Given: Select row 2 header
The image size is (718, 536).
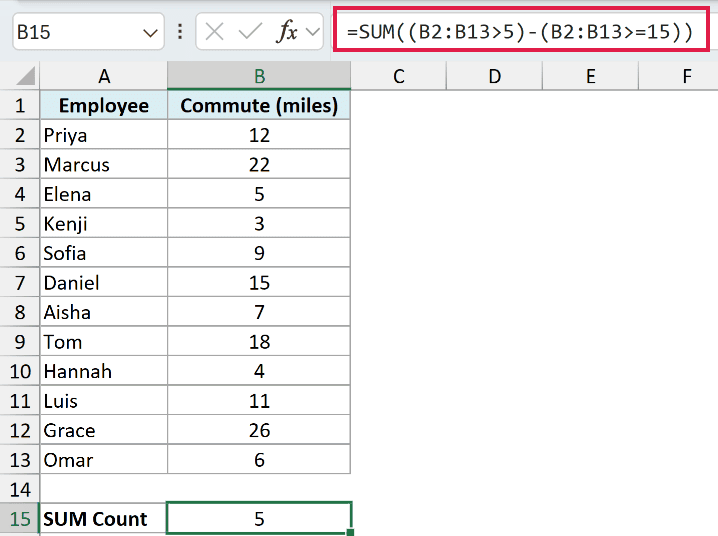Looking at the screenshot, I should tap(20, 135).
